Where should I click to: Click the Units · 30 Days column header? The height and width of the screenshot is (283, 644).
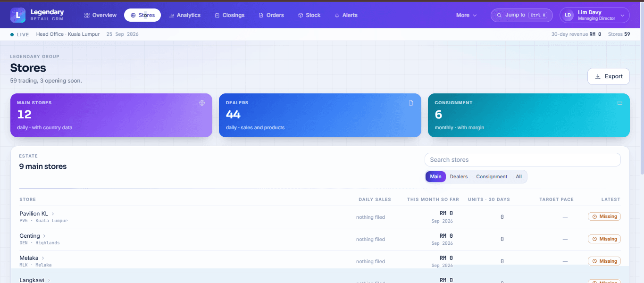[x=489, y=200]
